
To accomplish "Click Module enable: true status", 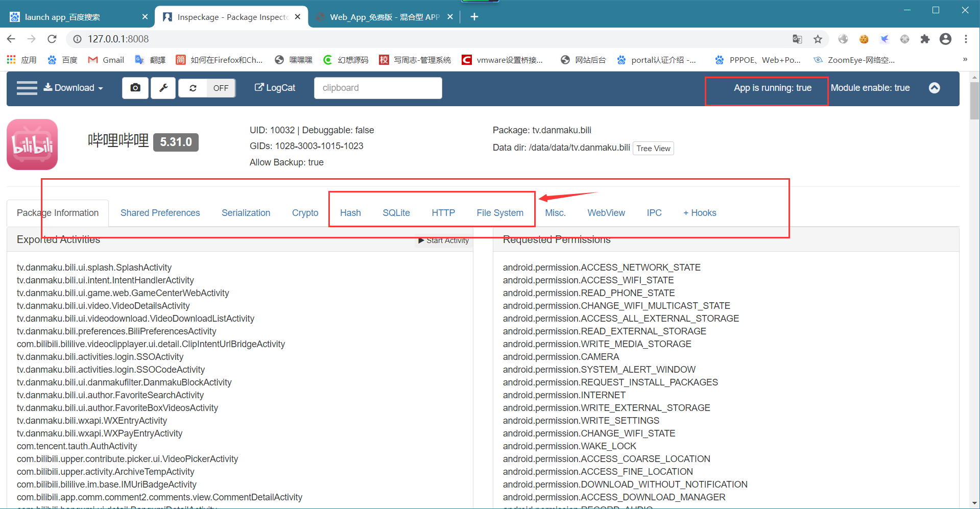I will 870,88.
